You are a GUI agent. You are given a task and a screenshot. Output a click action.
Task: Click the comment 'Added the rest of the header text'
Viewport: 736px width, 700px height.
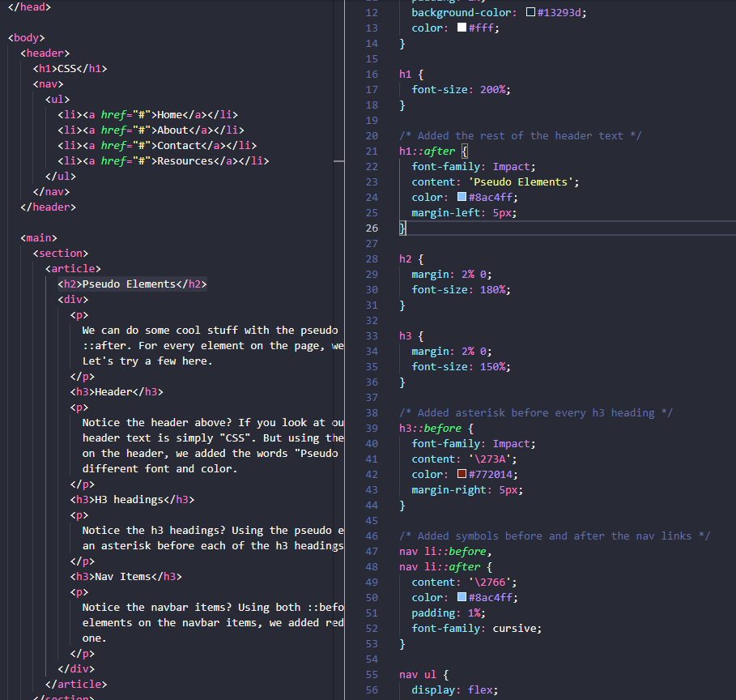(x=520, y=136)
